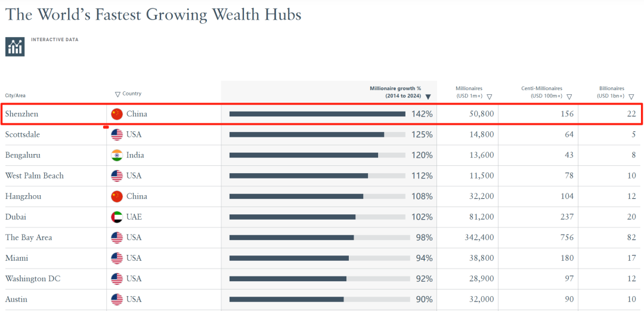Sort by Centi-Millionaires column arrow
The height and width of the screenshot is (311, 644).
pyautogui.click(x=569, y=97)
